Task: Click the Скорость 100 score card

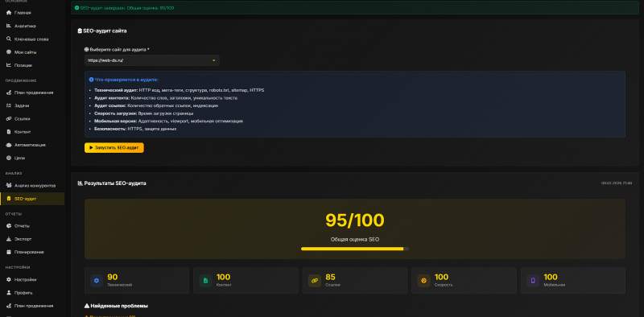Action: [x=464, y=281]
